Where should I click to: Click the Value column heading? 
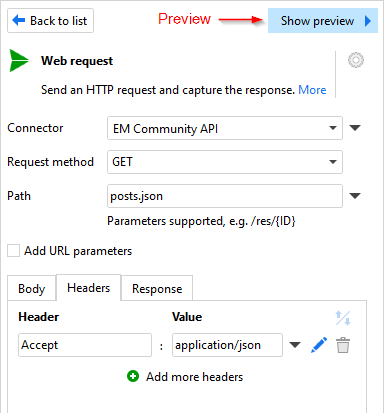pos(187,317)
